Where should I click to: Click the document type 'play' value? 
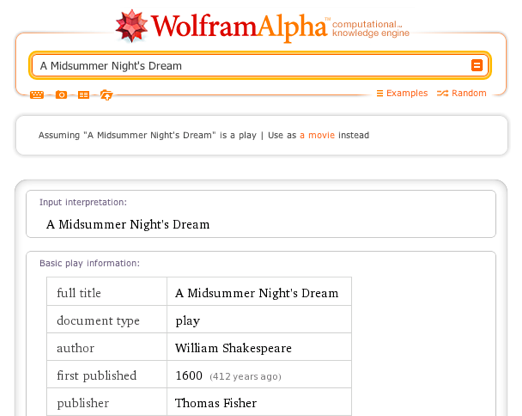tap(188, 321)
